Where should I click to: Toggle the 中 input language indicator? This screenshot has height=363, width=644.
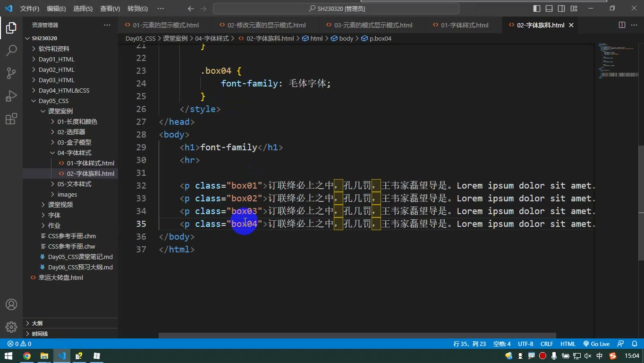click(x=600, y=356)
